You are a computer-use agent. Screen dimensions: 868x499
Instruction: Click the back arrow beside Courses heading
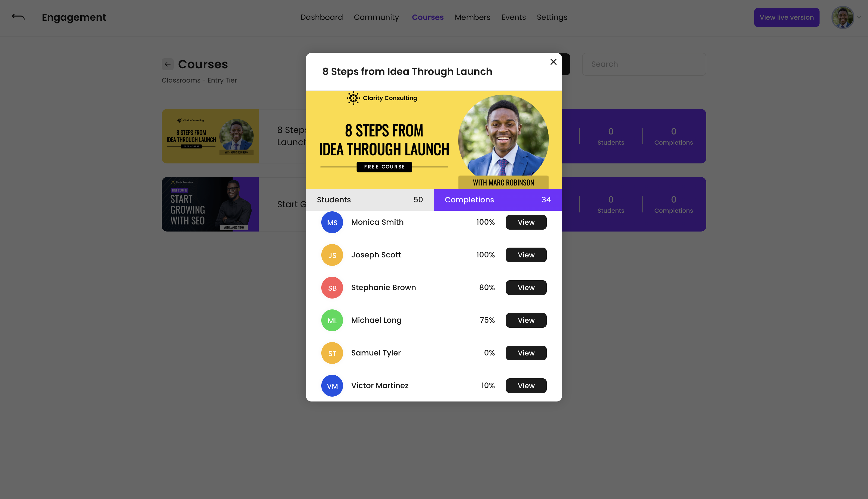pos(167,64)
